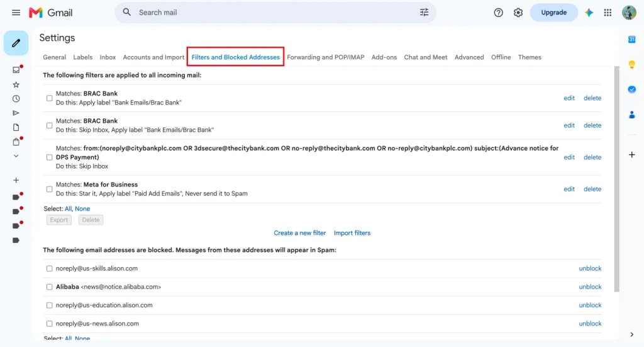Open Drafts page icon in sidebar
Viewport: 644px width, 347px height.
click(x=16, y=127)
